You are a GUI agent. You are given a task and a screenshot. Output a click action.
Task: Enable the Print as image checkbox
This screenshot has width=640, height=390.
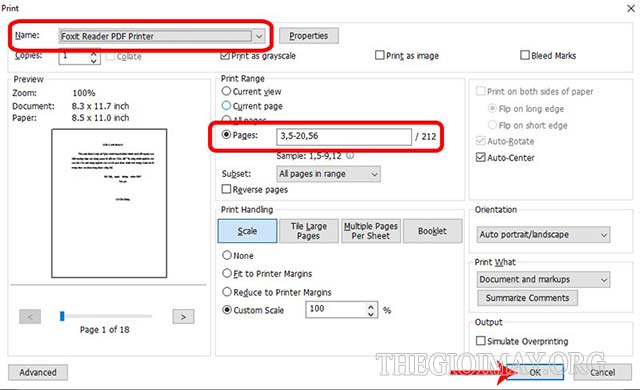click(x=380, y=55)
